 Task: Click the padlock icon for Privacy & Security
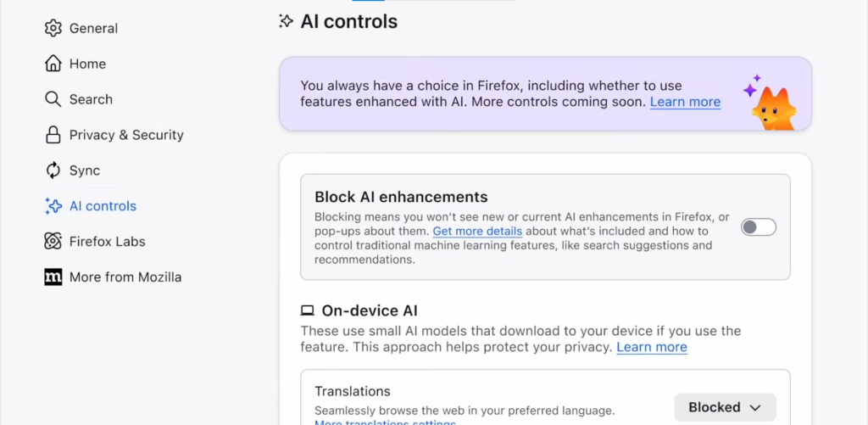tap(53, 135)
